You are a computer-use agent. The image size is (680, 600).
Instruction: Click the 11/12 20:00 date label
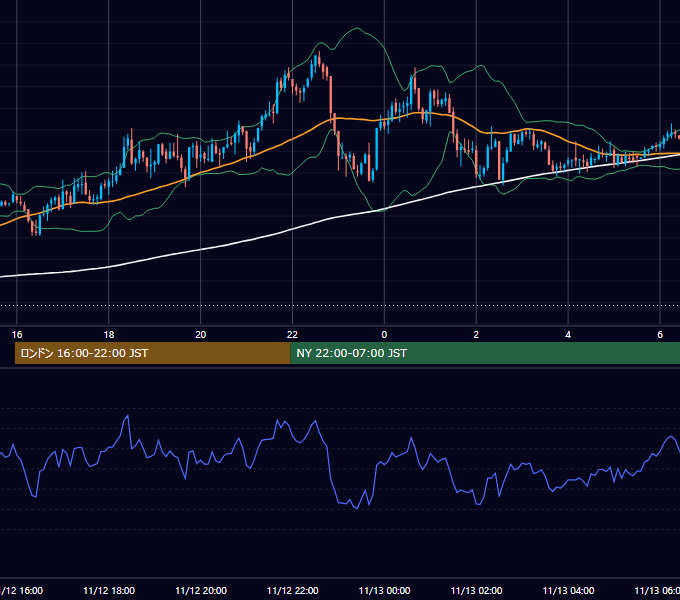click(201, 590)
